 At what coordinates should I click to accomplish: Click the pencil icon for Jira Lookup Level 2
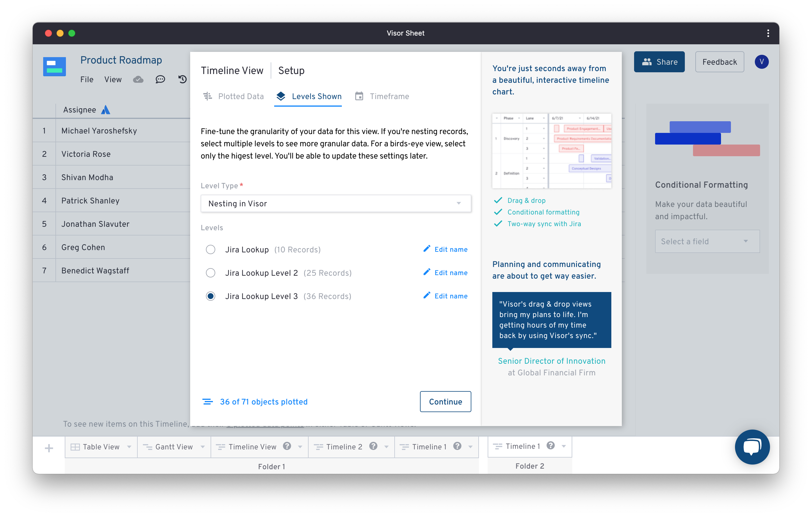click(x=427, y=272)
